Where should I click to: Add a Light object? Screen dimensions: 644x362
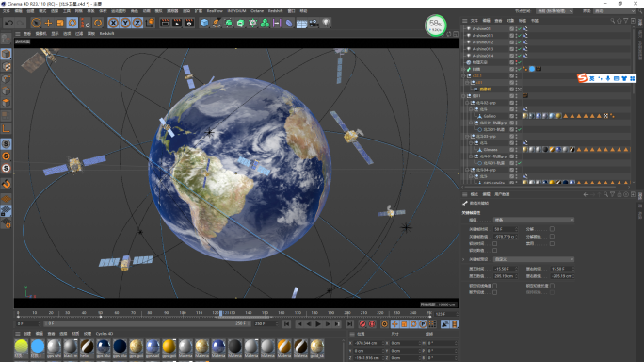326,23
